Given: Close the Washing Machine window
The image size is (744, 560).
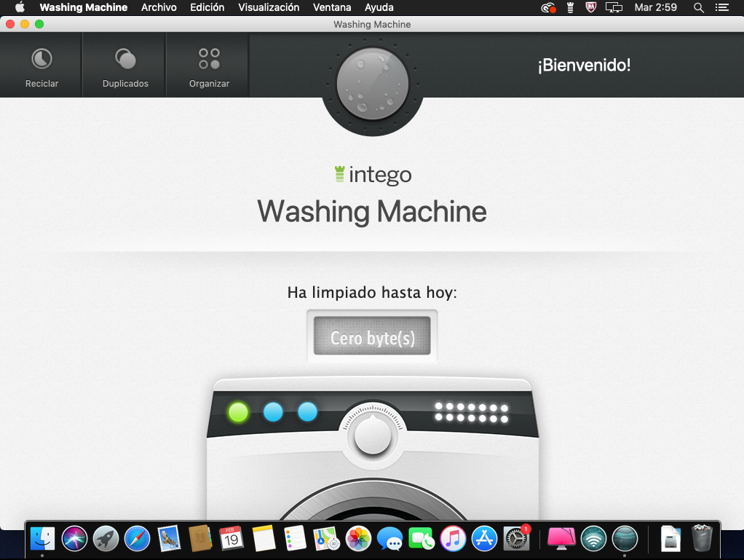Looking at the screenshot, I should point(10,24).
